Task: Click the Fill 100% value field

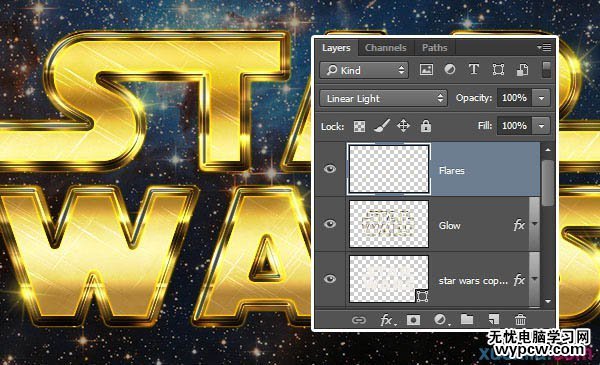Action: coord(515,126)
